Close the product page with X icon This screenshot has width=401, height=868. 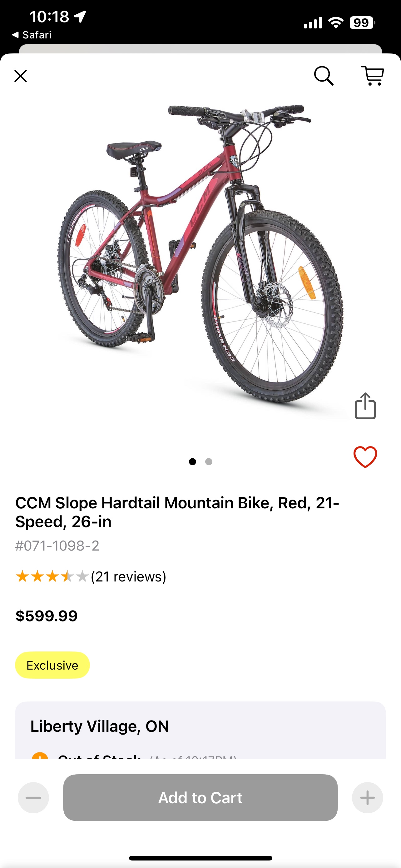21,76
